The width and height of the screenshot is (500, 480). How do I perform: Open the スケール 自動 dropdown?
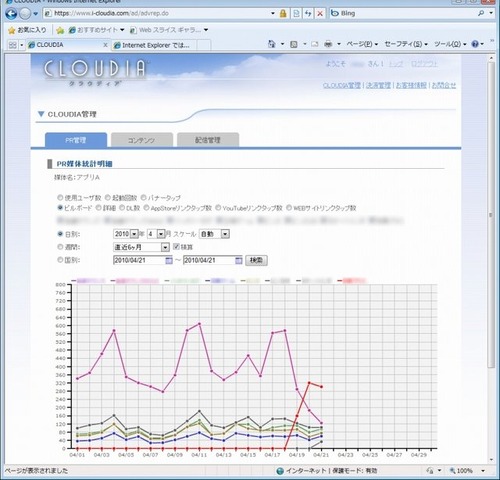pos(214,234)
